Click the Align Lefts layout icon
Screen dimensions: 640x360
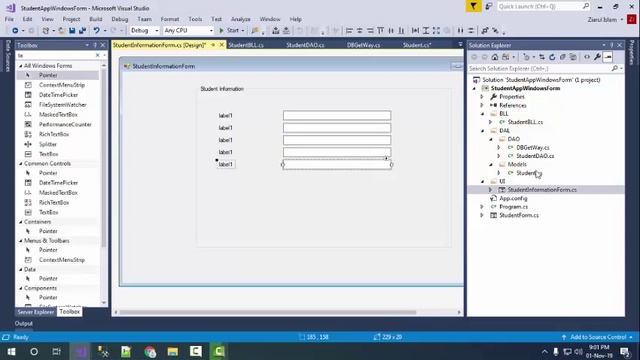tap(349, 31)
